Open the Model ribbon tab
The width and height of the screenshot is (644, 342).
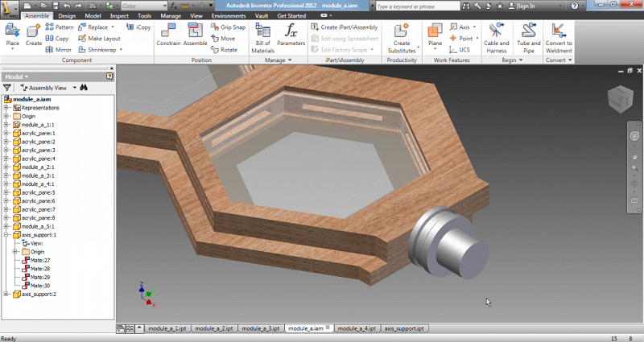click(93, 16)
